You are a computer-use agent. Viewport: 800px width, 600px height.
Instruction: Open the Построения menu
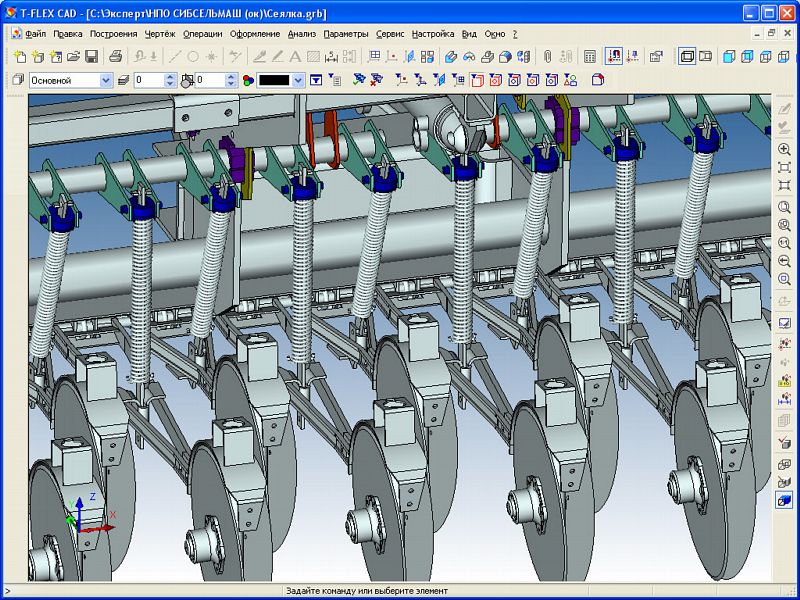(x=114, y=34)
